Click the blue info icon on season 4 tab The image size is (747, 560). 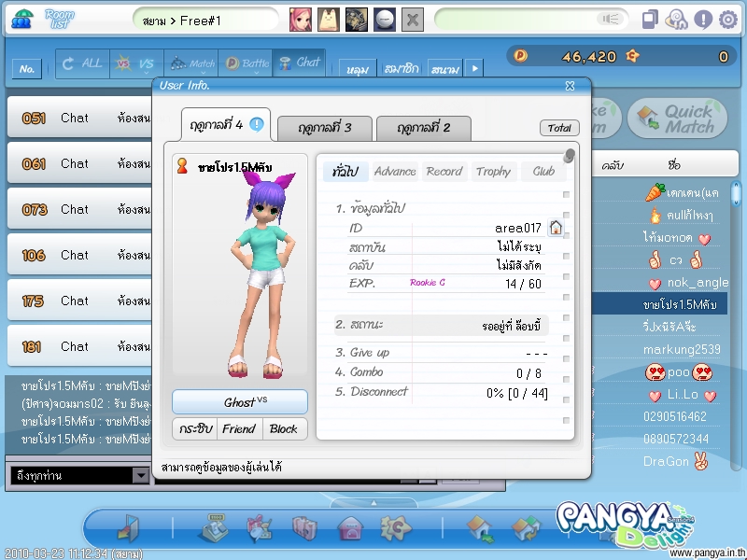coord(256,125)
